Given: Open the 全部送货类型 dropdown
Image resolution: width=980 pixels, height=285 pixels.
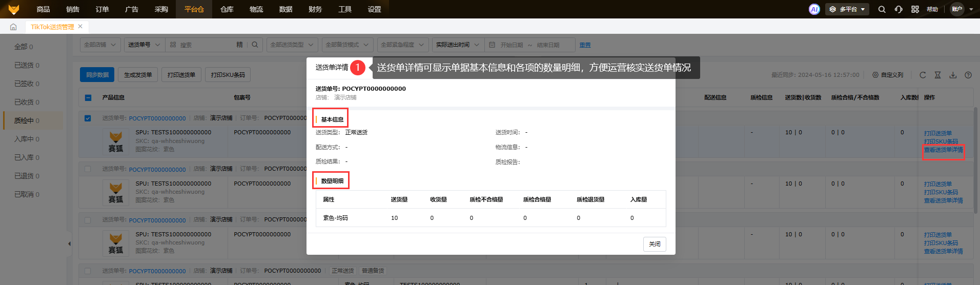Looking at the screenshot, I should click(x=292, y=45).
